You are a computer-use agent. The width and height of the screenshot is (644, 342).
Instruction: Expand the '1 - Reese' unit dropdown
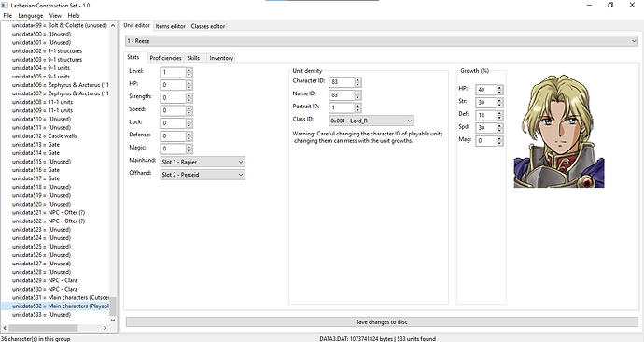(382, 41)
